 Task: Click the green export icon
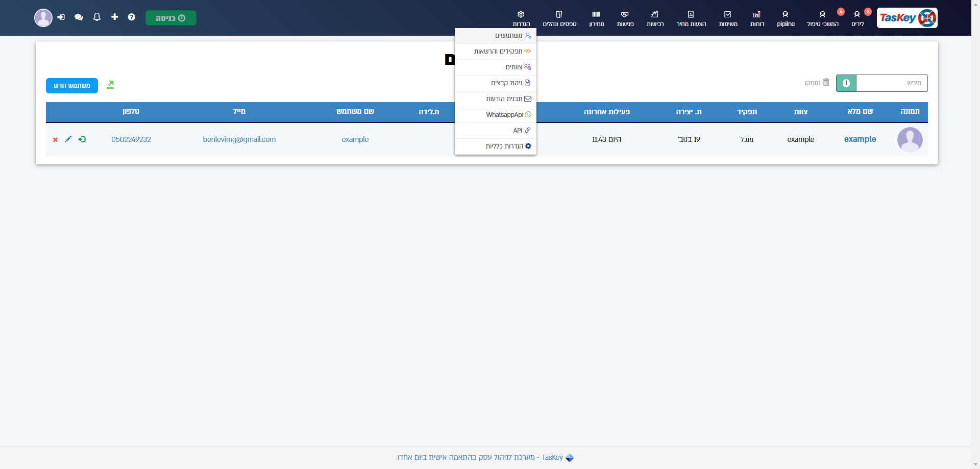click(x=110, y=85)
